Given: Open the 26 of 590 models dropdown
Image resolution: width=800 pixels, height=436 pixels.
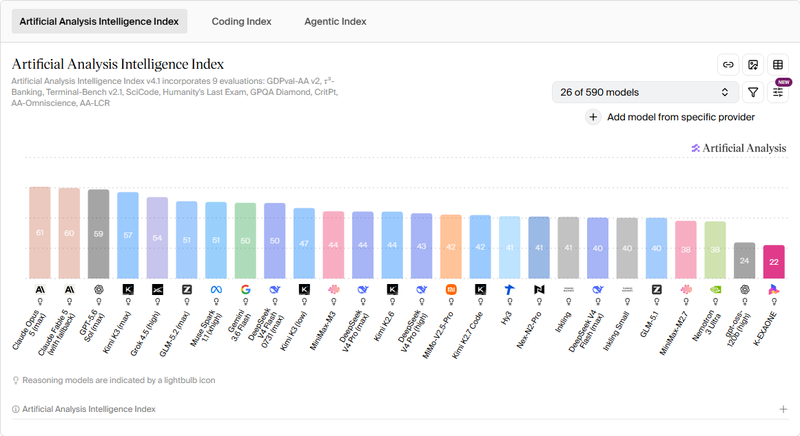Looking at the screenshot, I should point(645,92).
